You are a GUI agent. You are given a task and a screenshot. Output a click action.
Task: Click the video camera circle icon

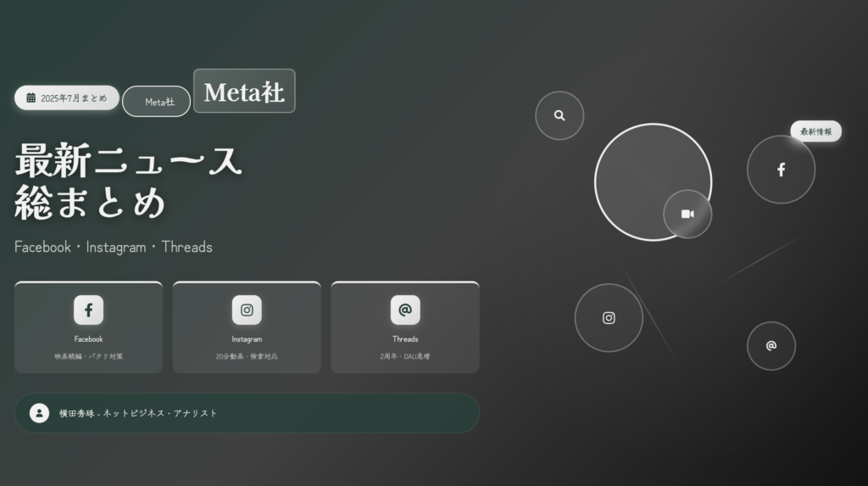tap(687, 214)
